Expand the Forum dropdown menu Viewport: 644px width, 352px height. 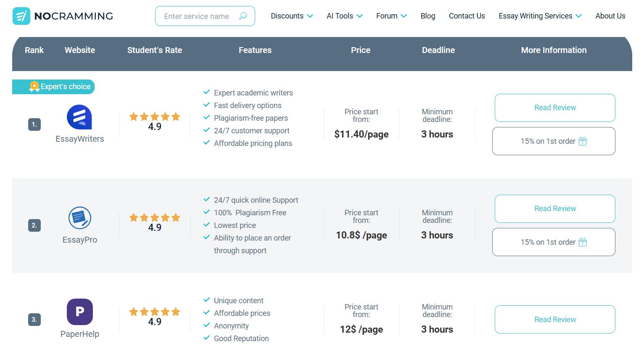tap(391, 16)
